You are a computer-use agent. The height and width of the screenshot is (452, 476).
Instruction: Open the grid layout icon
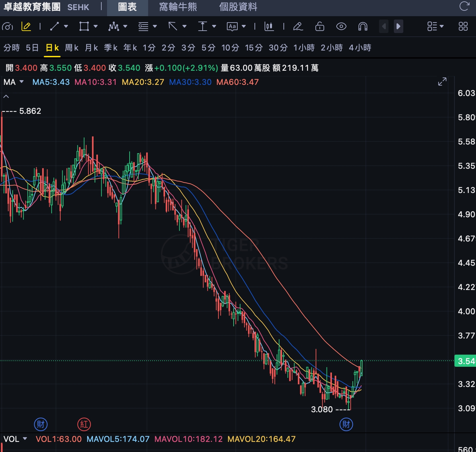tap(463, 26)
